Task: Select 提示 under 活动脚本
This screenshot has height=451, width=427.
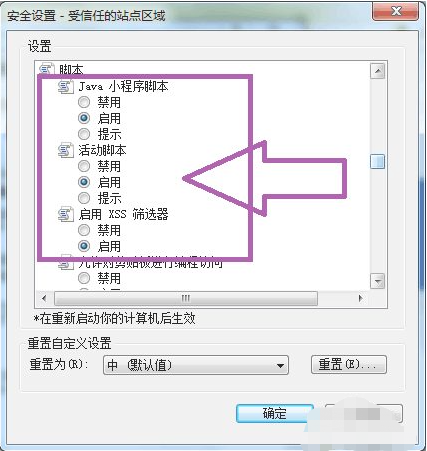Action: pos(84,198)
